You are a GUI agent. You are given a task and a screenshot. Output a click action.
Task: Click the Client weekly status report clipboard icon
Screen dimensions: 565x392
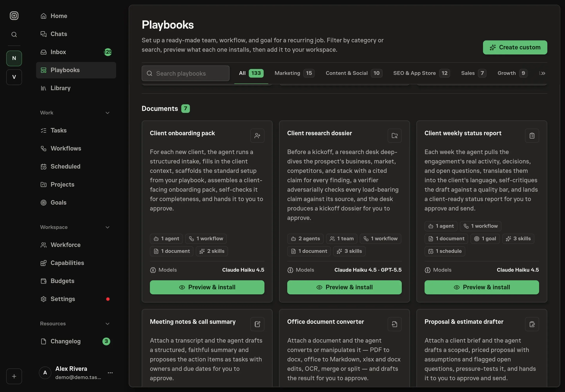[x=532, y=136]
